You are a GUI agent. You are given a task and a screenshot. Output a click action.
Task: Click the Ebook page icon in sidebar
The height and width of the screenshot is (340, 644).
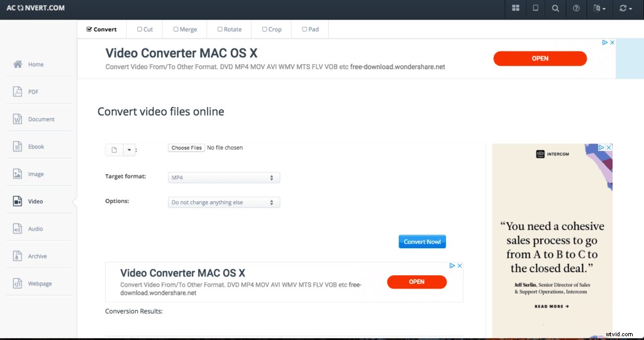17,146
